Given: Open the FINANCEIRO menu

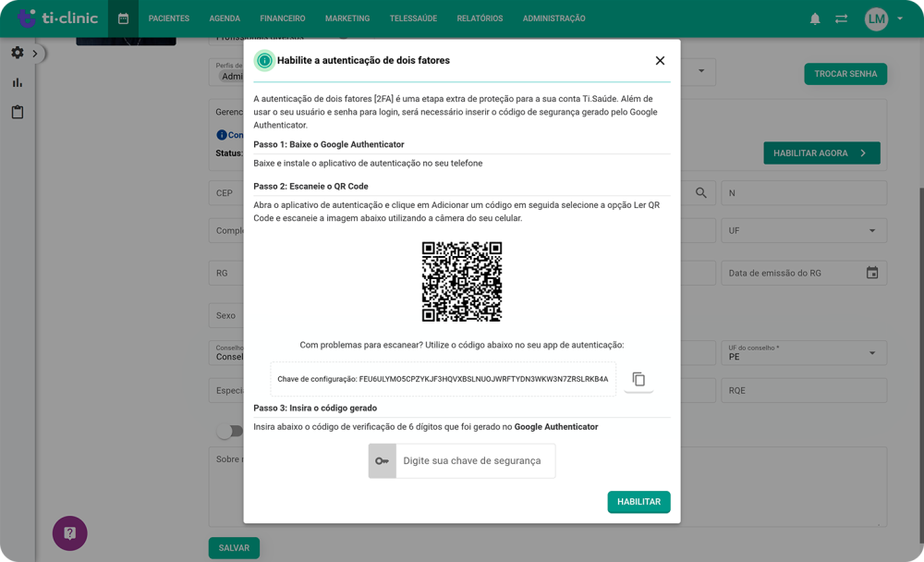Looking at the screenshot, I should (x=283, y=18).
